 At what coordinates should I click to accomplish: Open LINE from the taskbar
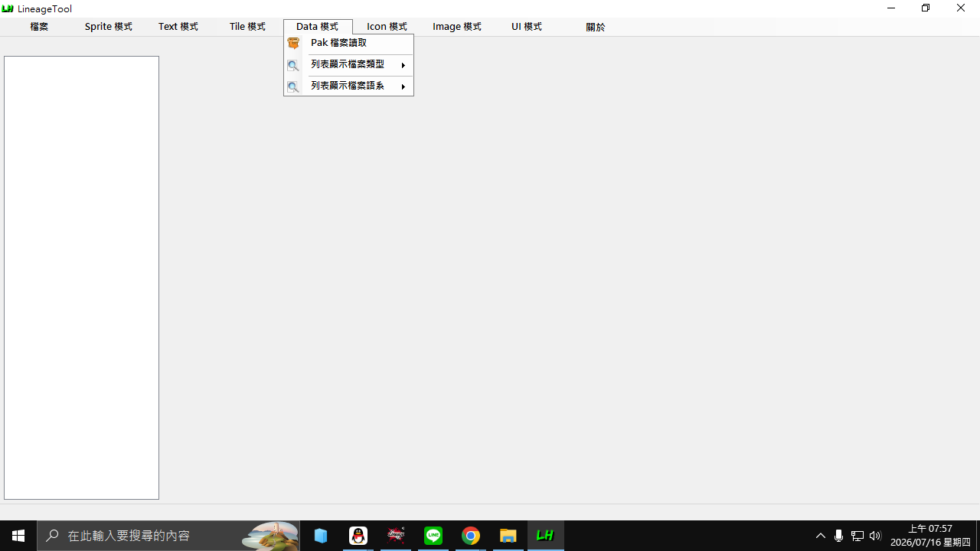click(433, 536)
